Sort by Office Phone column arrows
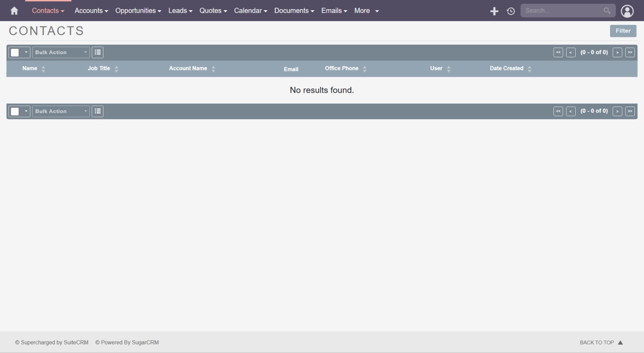This screenshot has height=353, width=644. pyautogui.click(x=365, y=69)
